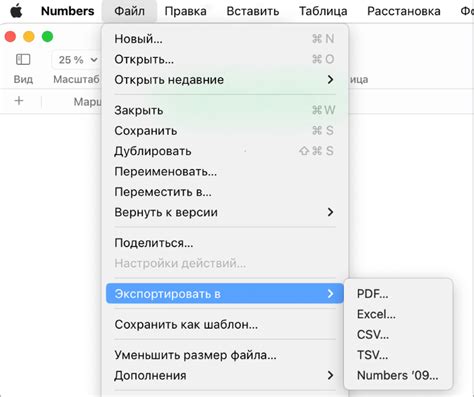Export to CSV… from the submenu
Viewport: 474px width, 397px height.
[398, 335]
